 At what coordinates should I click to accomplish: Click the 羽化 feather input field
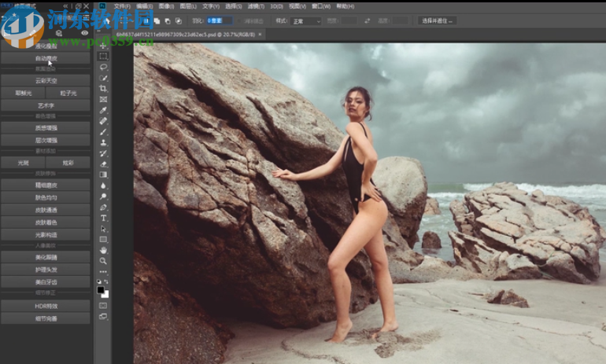click(x=219, y=21)
